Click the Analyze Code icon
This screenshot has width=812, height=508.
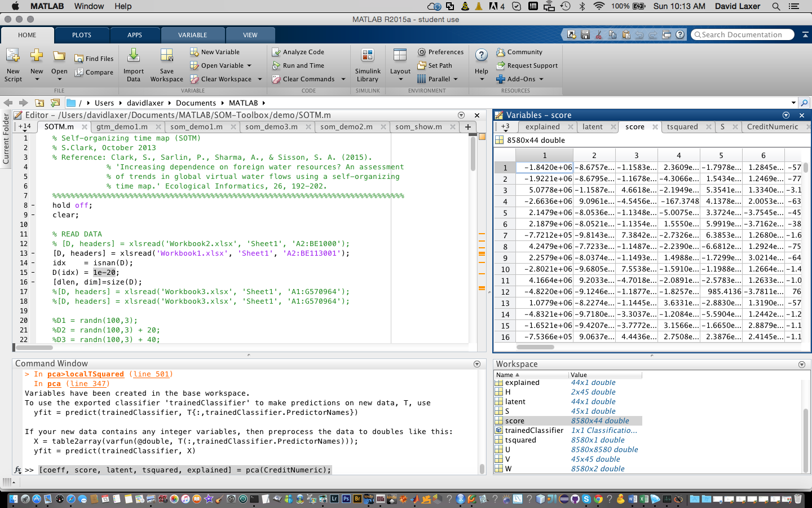click(276, 52)
